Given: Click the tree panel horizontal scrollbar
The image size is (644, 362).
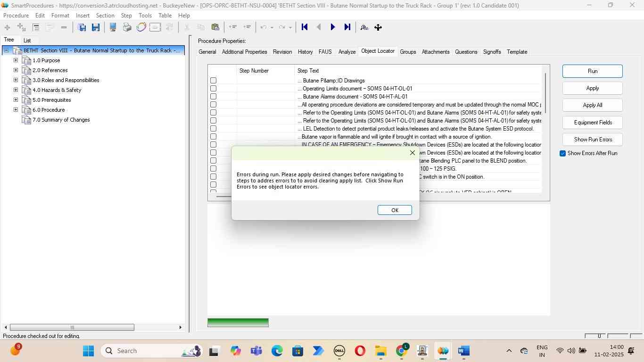Looking at the screenshot, I should [72, 327].
